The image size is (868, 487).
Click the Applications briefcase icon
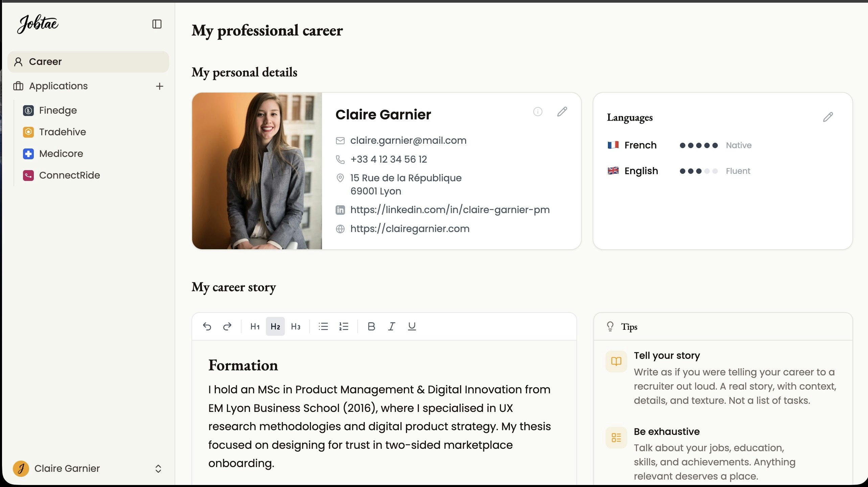click(18, 86)
